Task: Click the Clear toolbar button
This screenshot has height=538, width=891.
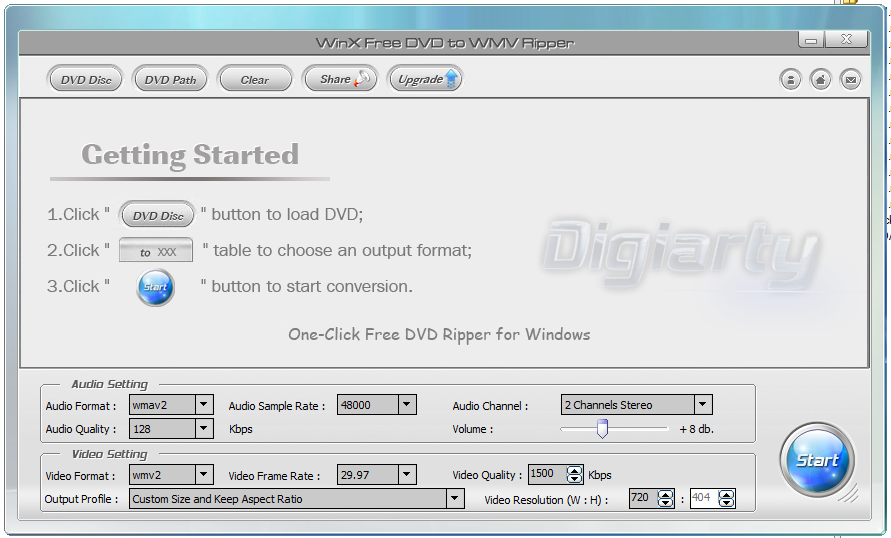Action: click(x=255, y=80)
